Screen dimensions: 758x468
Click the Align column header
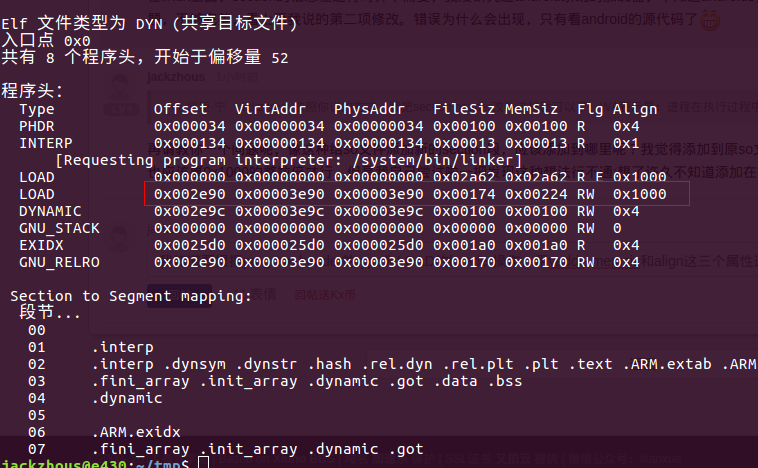click(635, 109)
